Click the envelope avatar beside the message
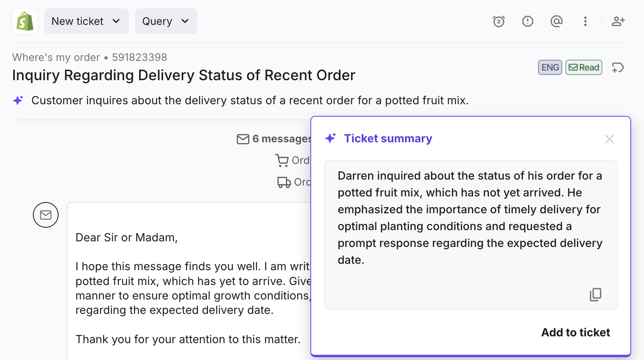Viewport: 644px width, 360px height. (46, 215)
